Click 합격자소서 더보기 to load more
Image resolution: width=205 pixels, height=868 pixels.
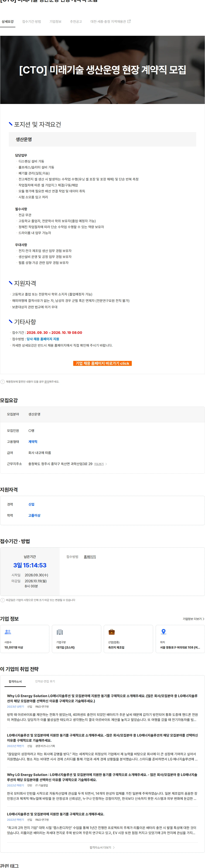[102, 848]
